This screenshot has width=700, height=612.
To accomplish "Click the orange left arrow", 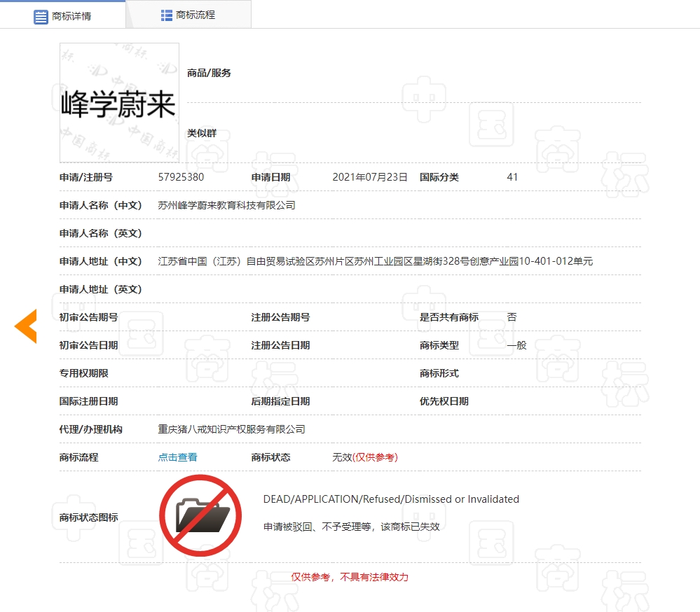I will point(26,326).
